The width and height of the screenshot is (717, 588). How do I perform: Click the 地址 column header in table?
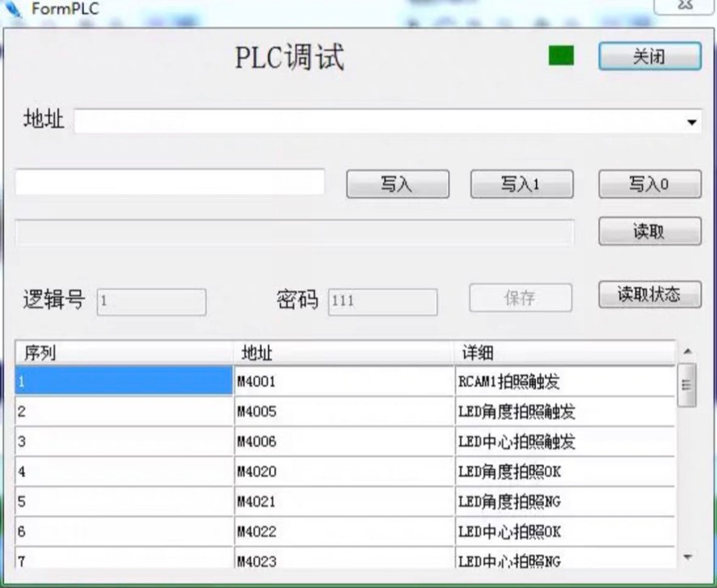(x=344, y=353)
